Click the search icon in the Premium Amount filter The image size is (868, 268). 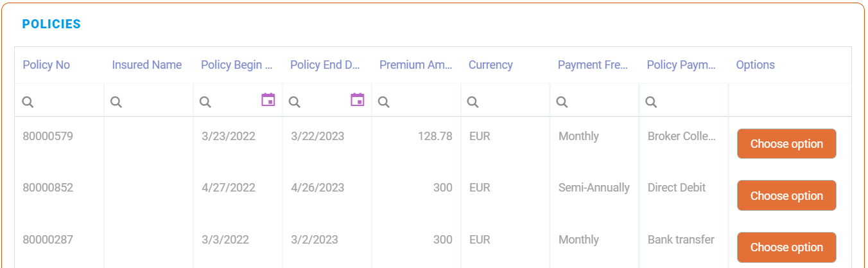(x=384, y=102)
